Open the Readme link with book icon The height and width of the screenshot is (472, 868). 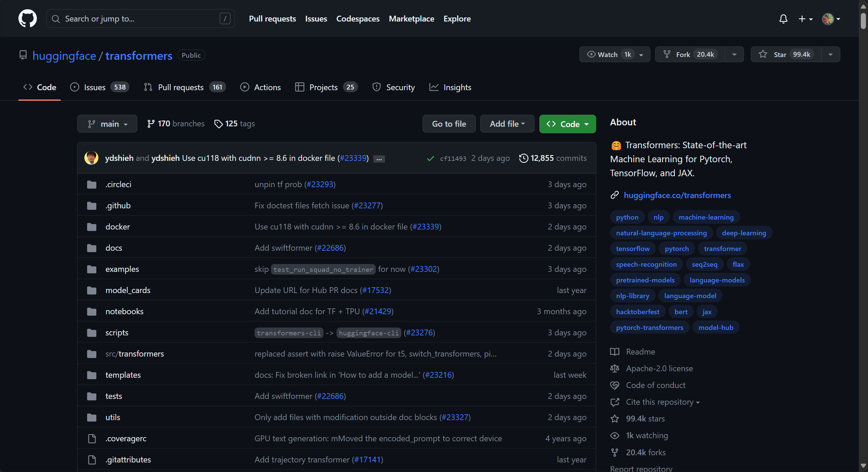[x=633, y=351]
